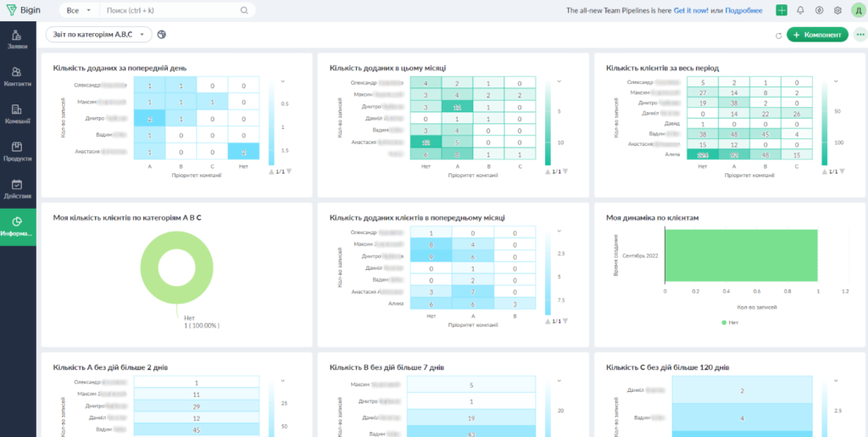Viewport: 868px width, 437px height.
Task: Open the three-dot more options menu
Action: (x=860, y=35)
